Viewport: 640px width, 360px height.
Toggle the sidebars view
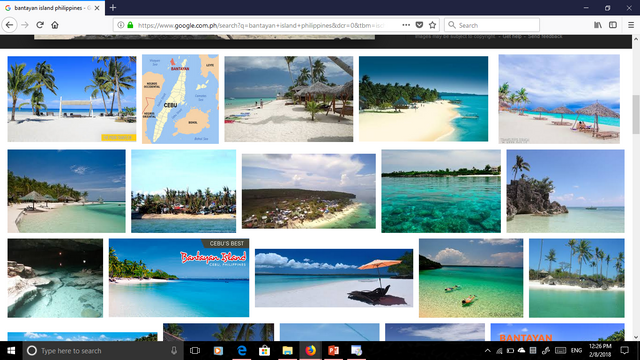(x=613, y=25)
